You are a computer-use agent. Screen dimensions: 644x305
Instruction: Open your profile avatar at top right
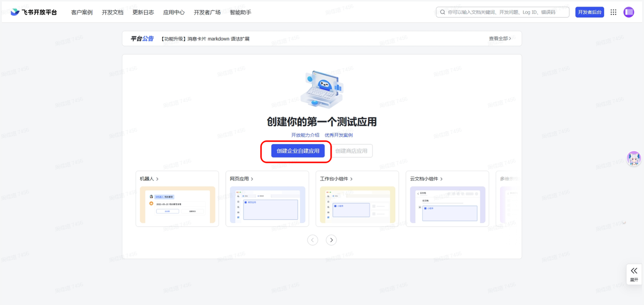coord(628,12)
